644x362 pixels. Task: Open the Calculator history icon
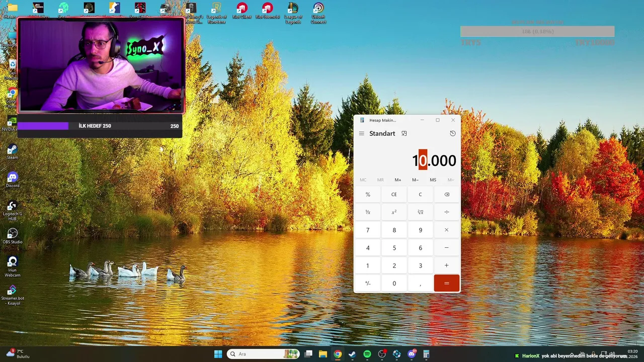(452, 133)
